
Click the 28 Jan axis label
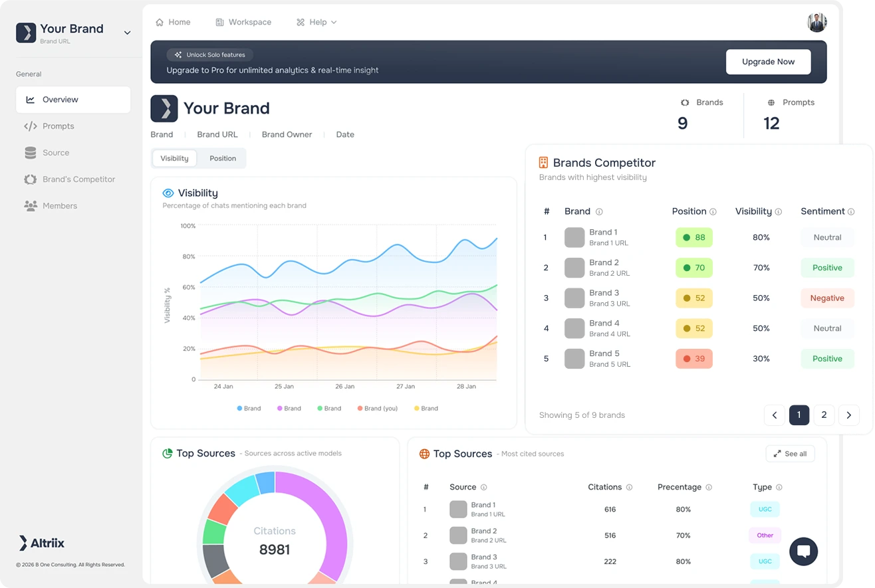coord(466,387)
